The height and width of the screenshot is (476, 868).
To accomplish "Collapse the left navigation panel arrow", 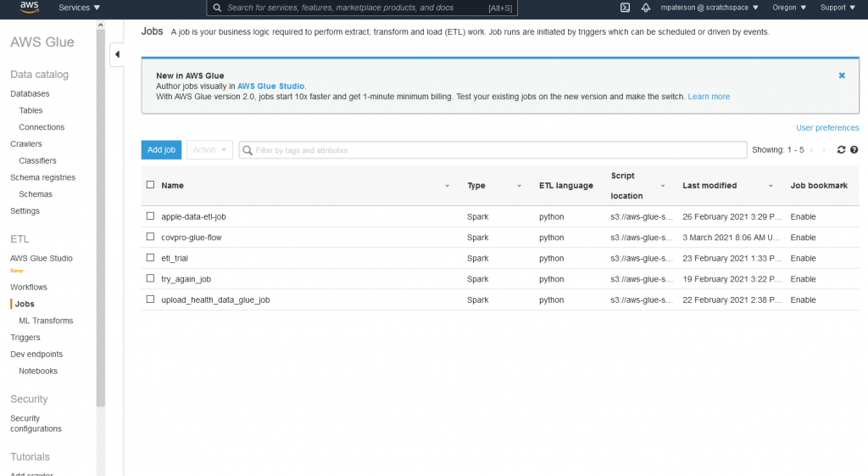I will coord(117,54).
